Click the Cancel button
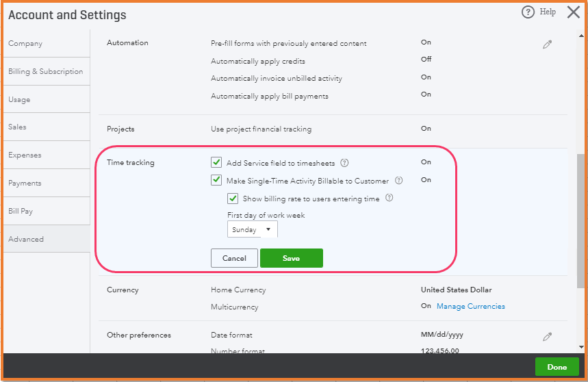This screenshot has height=382, width=588. [234, 258]
